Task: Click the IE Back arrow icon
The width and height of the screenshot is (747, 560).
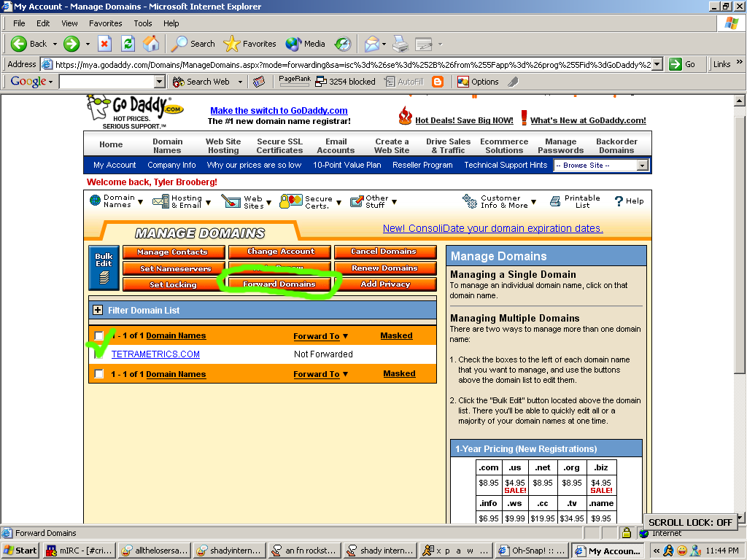Action: pyautogui.click(x=18, y=44)
